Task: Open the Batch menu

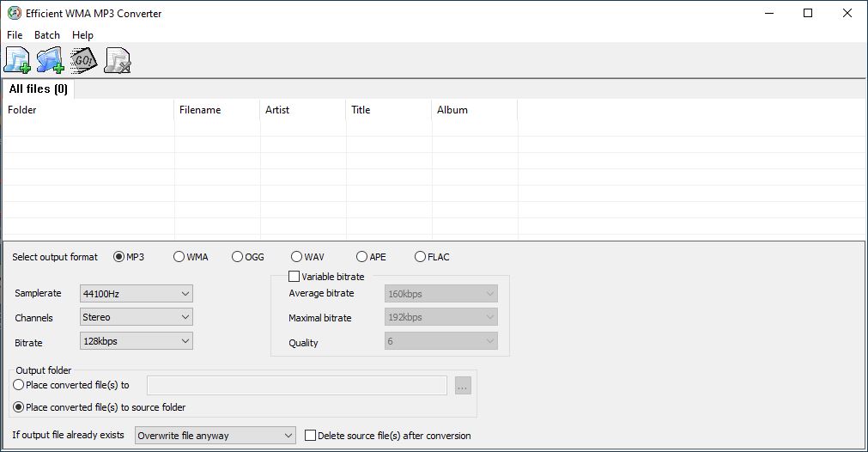Action: click(x=47, y=35)
